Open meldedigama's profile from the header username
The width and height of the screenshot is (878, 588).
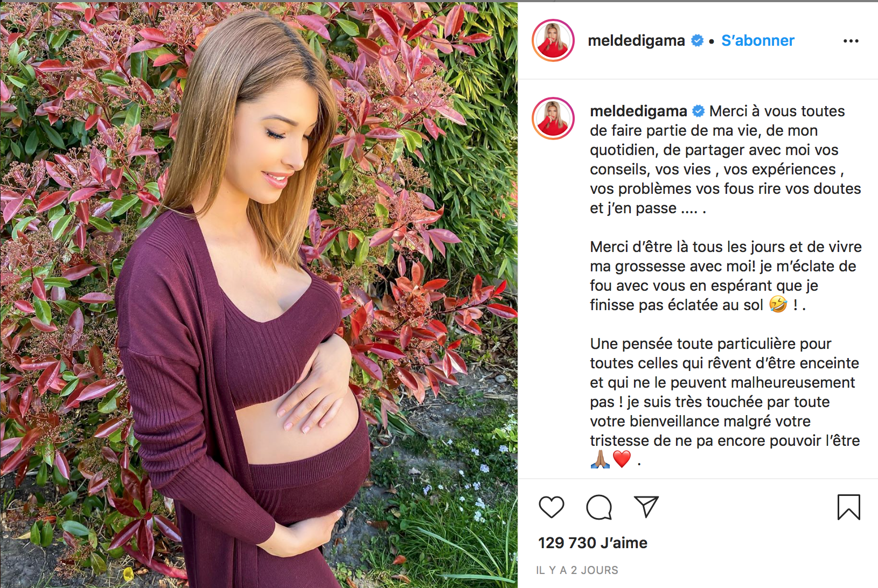(x=636, y=41)
